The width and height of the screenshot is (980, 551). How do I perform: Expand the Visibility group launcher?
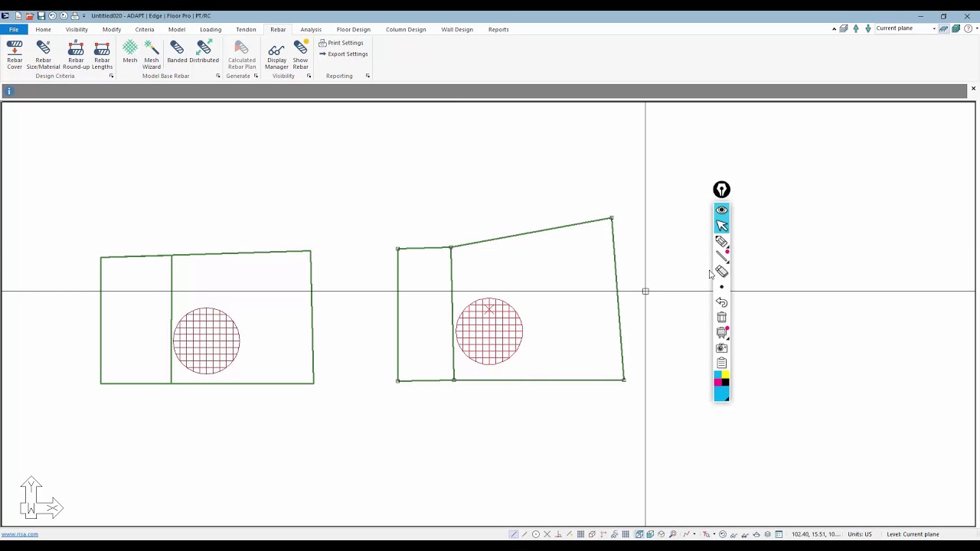point(309,76)
